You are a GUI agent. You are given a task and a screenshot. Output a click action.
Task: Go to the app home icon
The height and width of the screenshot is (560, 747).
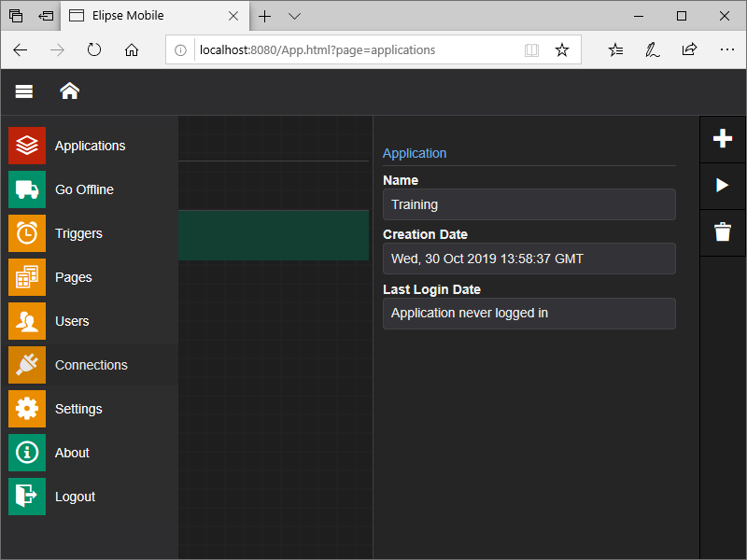pos(69,91)
